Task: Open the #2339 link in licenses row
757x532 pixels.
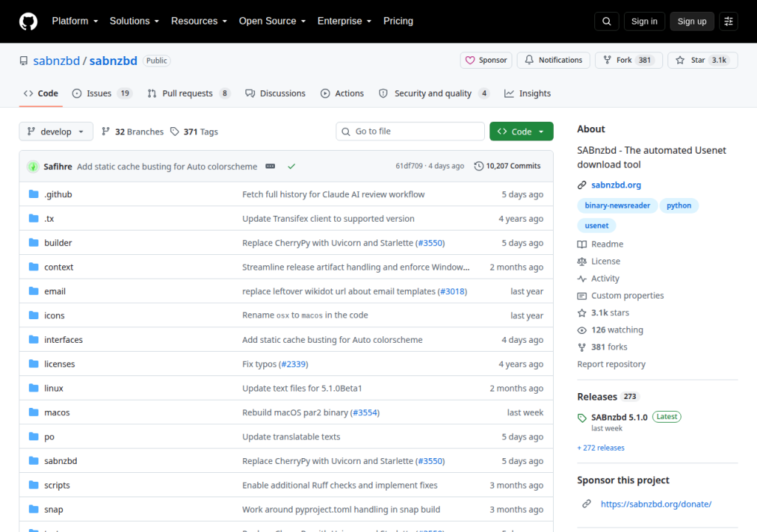Action: (293, 364)
